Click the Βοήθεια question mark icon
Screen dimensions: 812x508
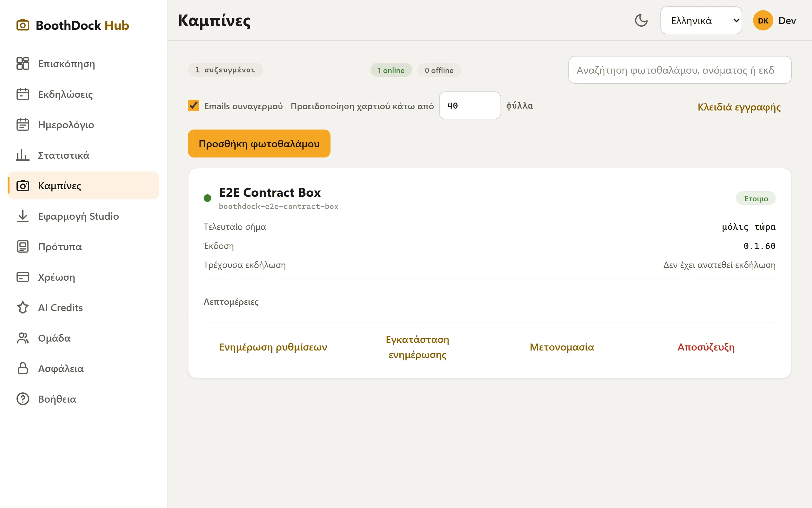23,399
